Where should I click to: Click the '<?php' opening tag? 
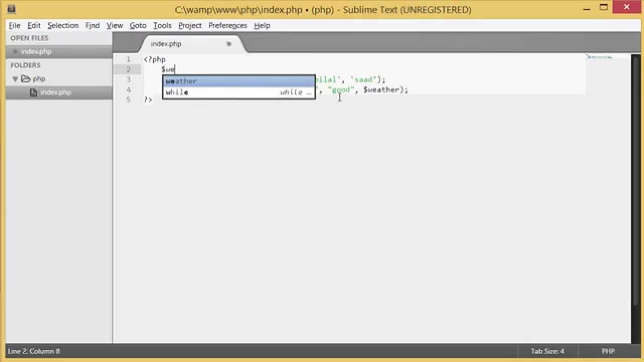tap(154, 59)
